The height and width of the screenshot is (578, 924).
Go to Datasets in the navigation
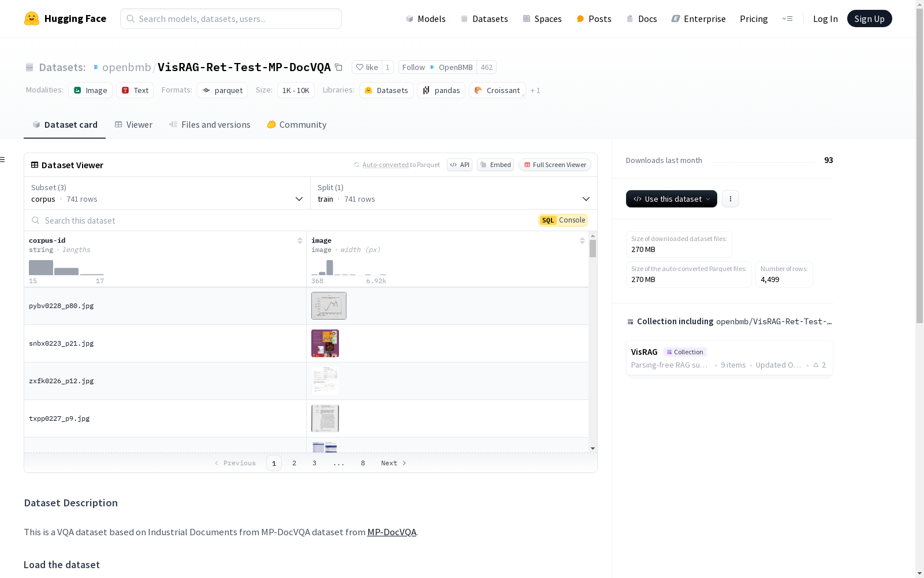[x=484, y=18]
